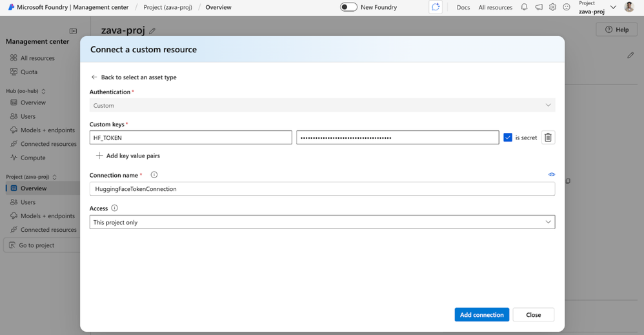Open All resources in the sidebar

coord(37,58)
